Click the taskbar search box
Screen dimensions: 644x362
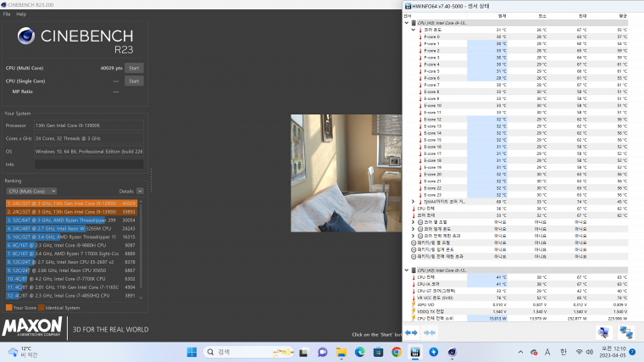(x=249, y=352)
